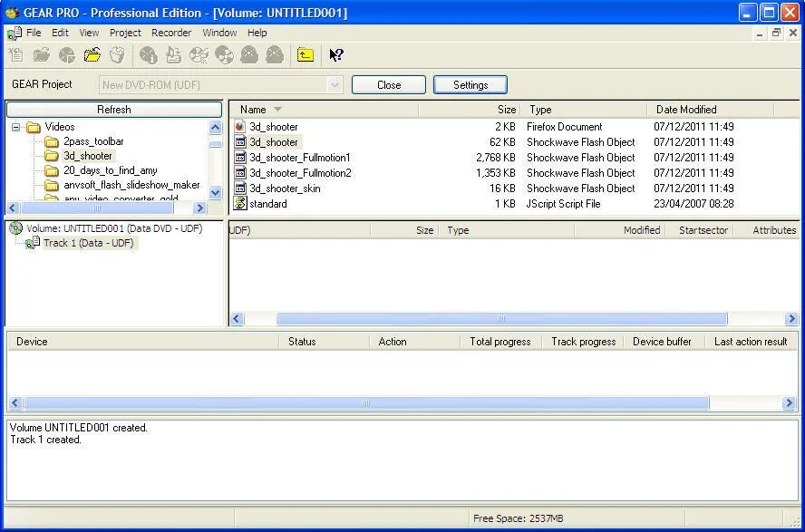The width and height of the screenshot is (805, 532).
Task: Select the 3d_shooter folder in tree
Action: 88,156
